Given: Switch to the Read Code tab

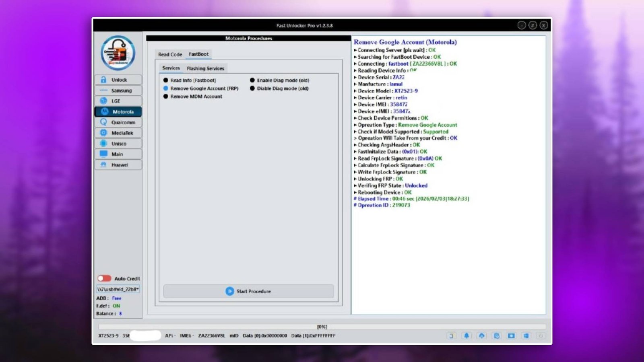Looking at the screenshot, I should (x=170, y=54).
